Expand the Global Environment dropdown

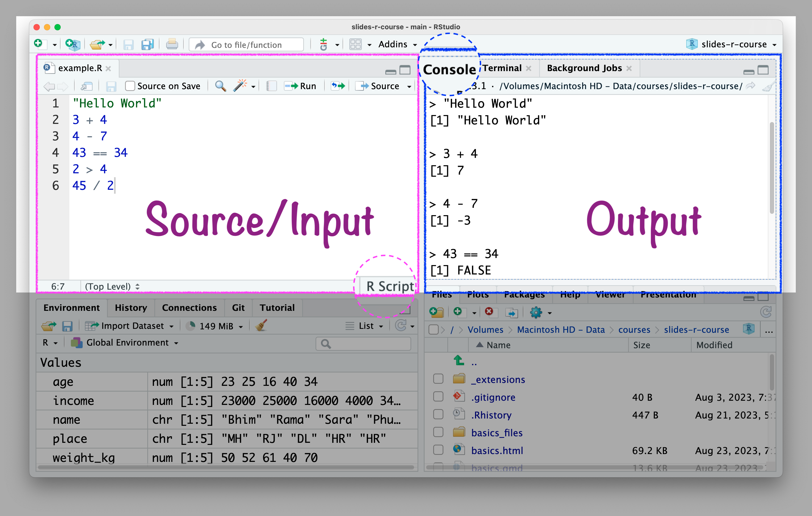click(x=127, y=343)
